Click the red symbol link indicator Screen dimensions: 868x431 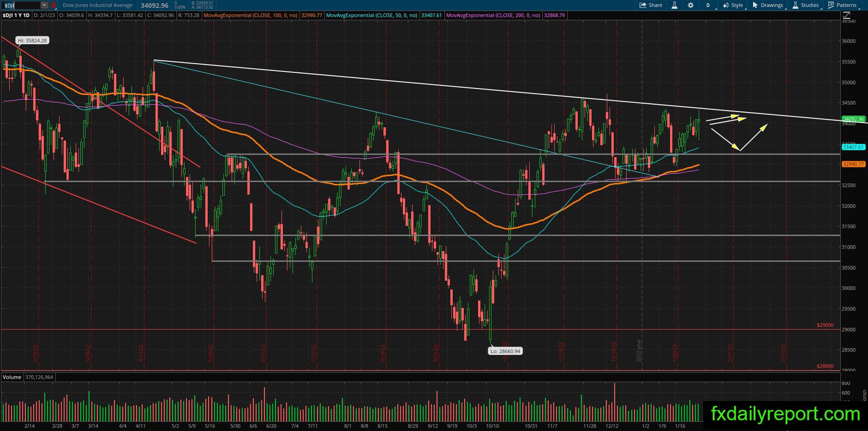[x=54, y=5]
